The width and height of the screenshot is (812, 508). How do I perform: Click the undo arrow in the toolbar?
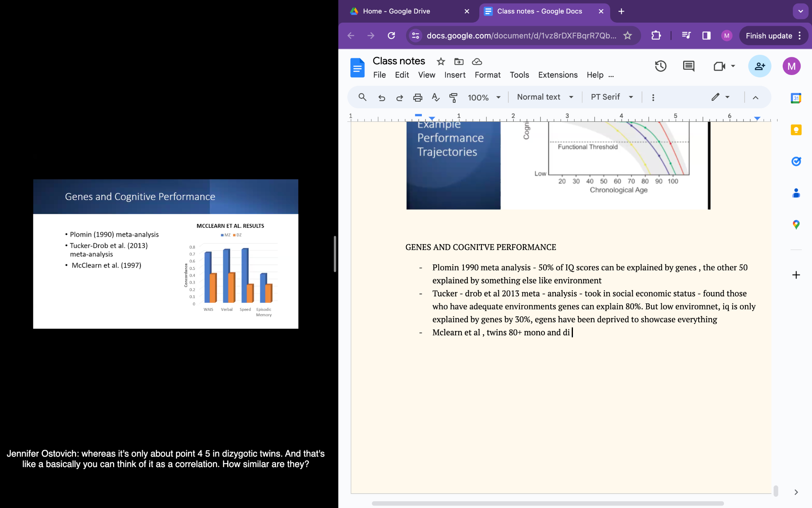pos(381,97)
